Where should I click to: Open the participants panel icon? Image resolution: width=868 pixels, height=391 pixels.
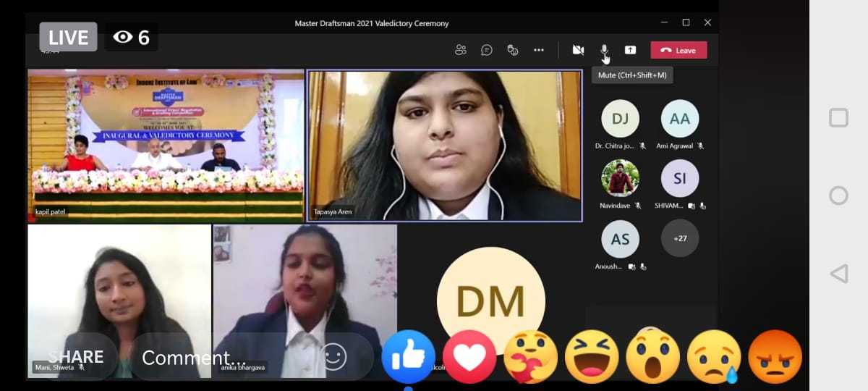click(x=461, y=50)
